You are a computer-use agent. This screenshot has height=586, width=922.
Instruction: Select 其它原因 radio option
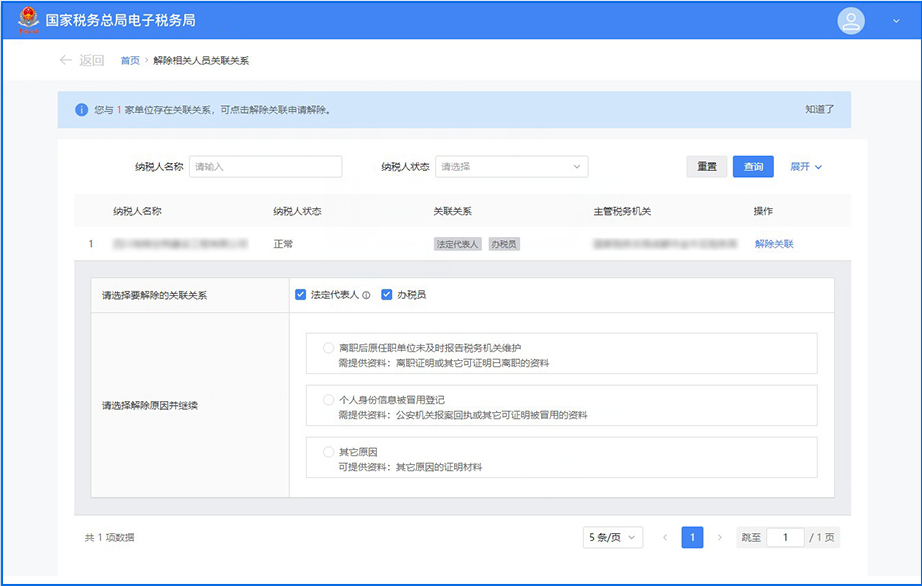tap(328, 452)
